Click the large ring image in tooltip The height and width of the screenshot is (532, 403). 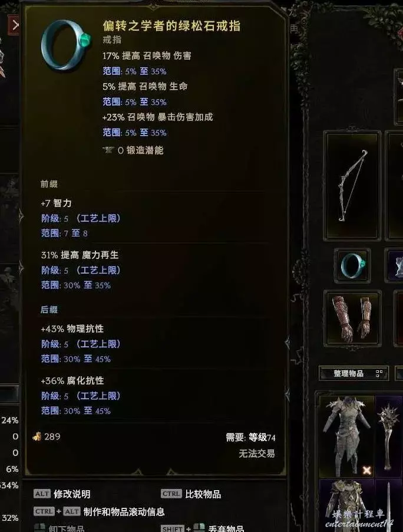click(66, 45)
